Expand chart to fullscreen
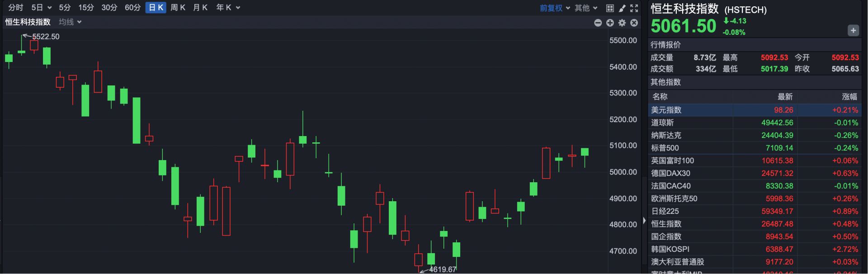This screenshot has height=274, width=868. [634, 8]
